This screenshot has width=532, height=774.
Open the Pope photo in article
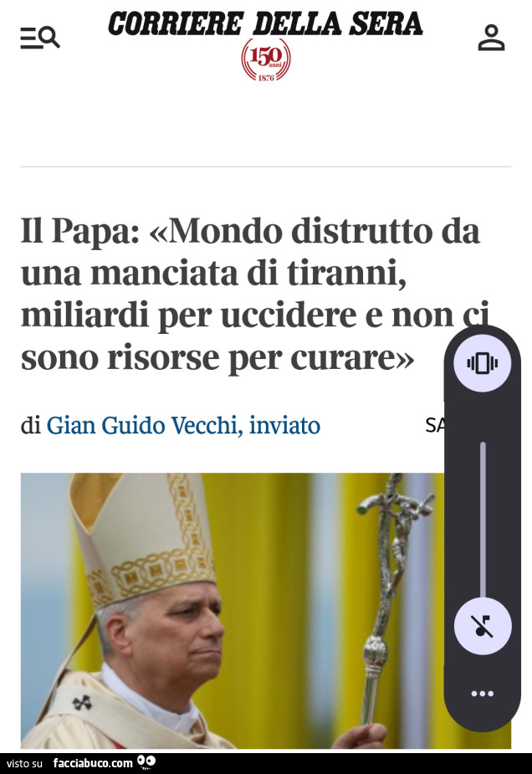point(232,611)
